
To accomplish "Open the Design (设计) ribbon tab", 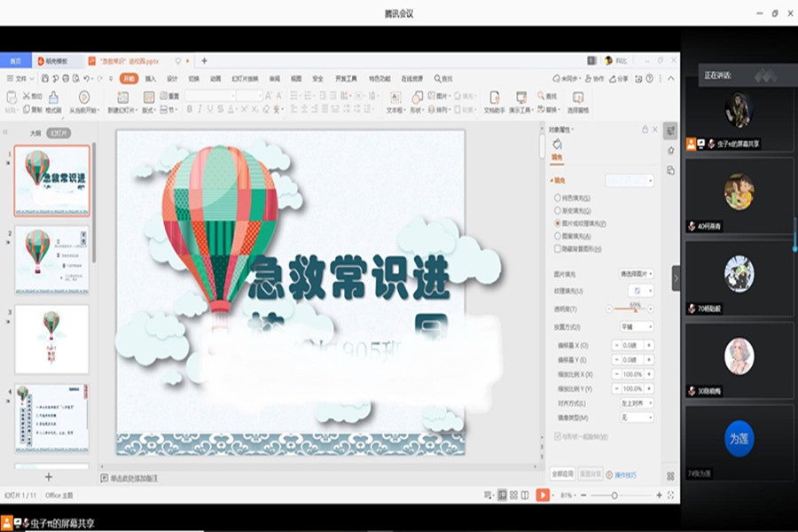I will 172,78.
